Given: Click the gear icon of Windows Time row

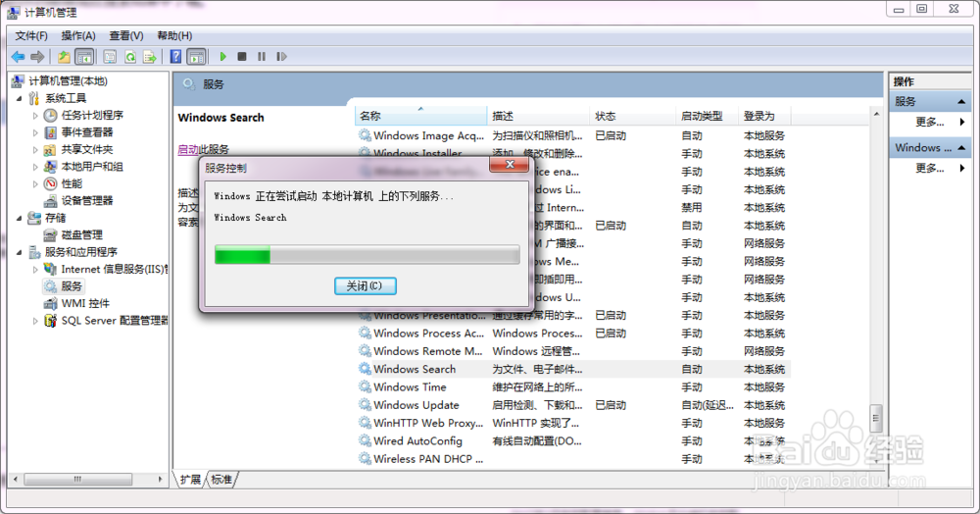Looking at the screenshot, I should [365, 387].
